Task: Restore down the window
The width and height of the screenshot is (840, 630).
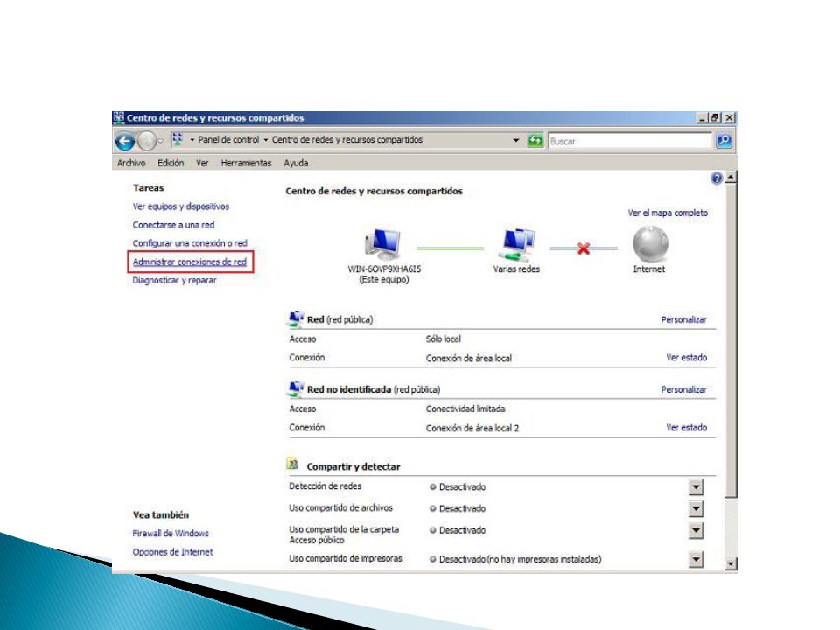Action: 715,117
